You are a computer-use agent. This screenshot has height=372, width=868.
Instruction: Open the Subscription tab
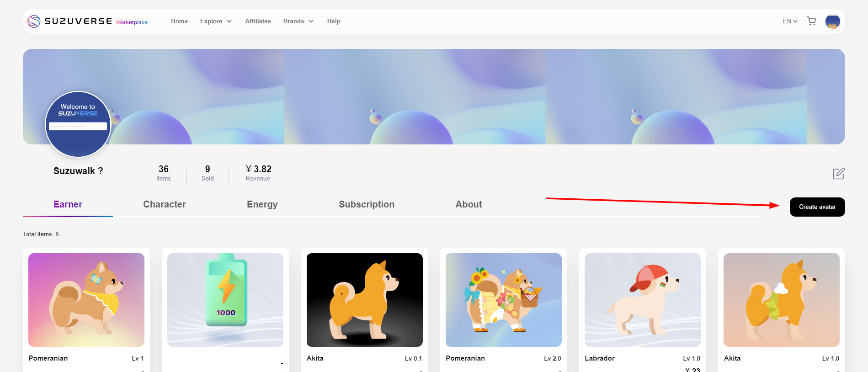pos(366,204)
